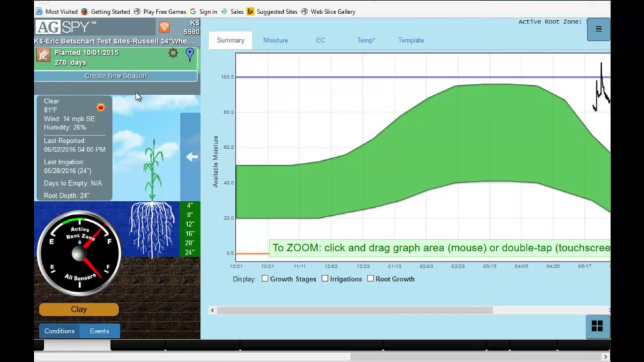Click the white left arrow on blue panel
Image resolution: width=644 pixels, height=362 pixels.
192,157
